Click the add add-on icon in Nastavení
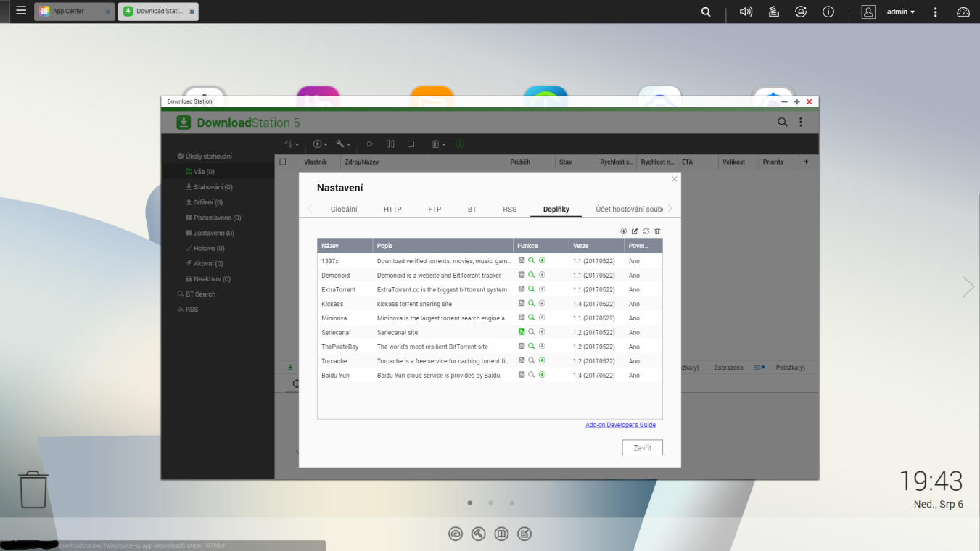Screen dimensions: 980x551 coord(623,231)
